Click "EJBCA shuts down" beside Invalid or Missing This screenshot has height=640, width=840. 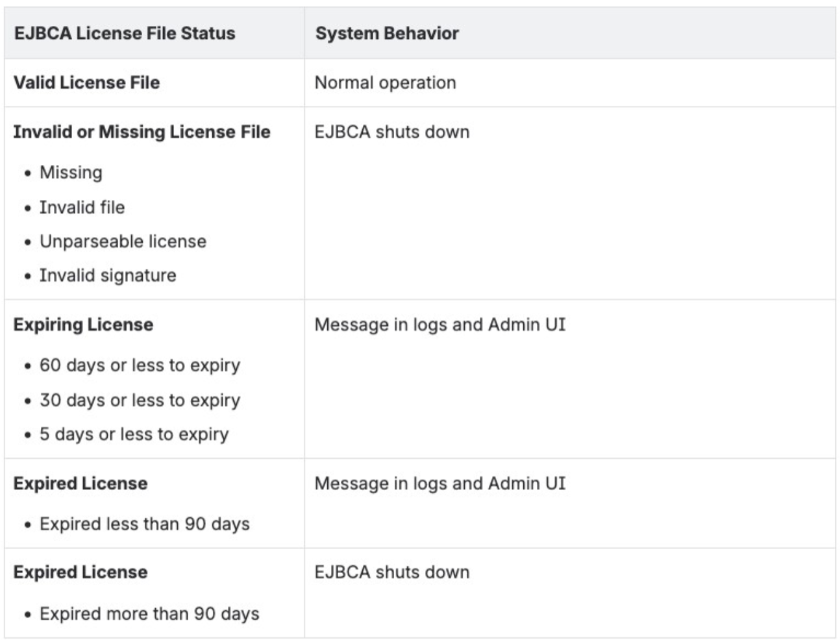click(x=391, y=132)
